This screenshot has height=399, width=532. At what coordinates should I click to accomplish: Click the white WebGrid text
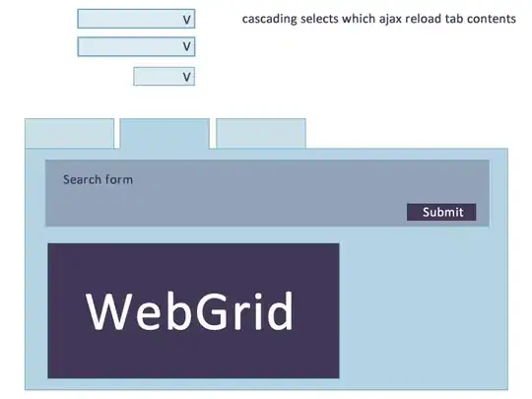pos(190,311)
